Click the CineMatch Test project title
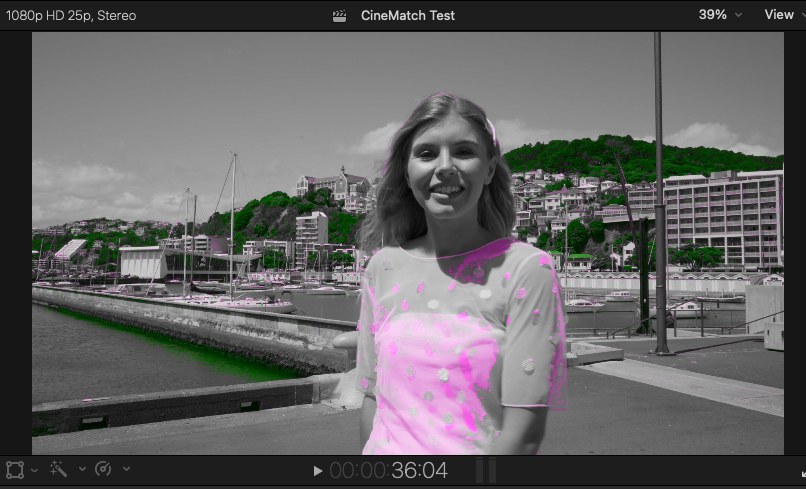Viewport: 806px width, 489px height. (x=407, y=16)
